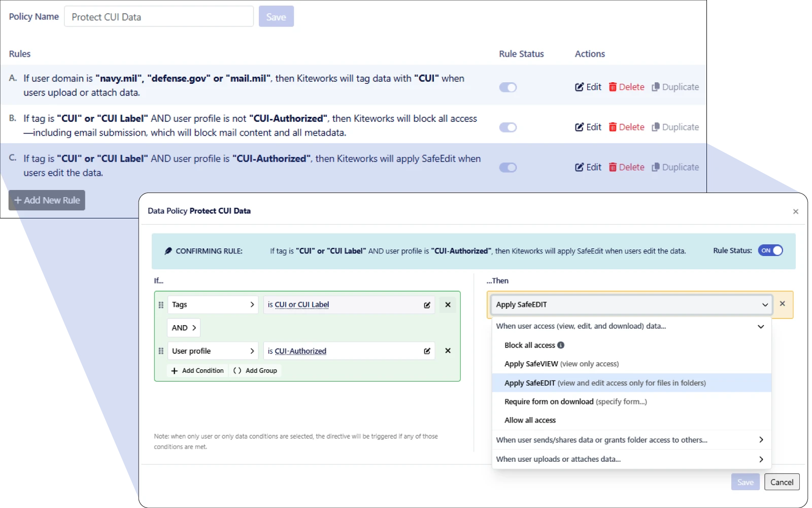The image size is (812, 508).
Task: Click Duplicate icon for rule A
Action: pyautogui.click(x=656, y=87)
